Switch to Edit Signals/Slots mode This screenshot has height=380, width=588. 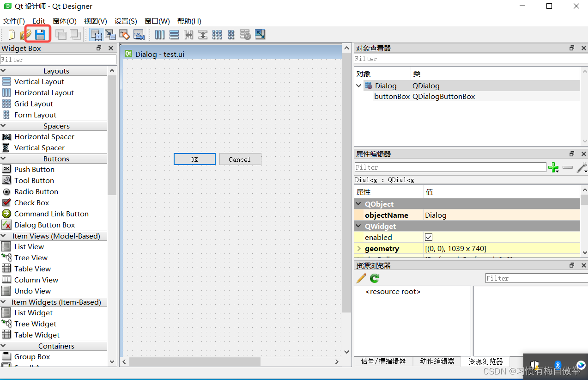click(x=111, y=35)
